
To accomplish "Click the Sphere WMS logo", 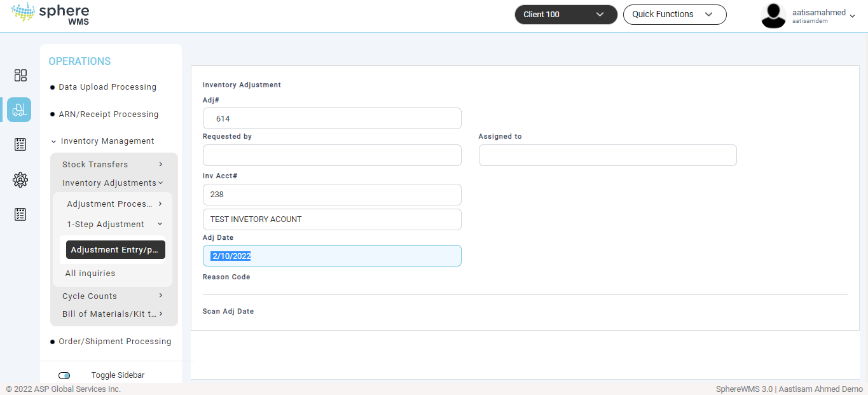I will (50, 14).
